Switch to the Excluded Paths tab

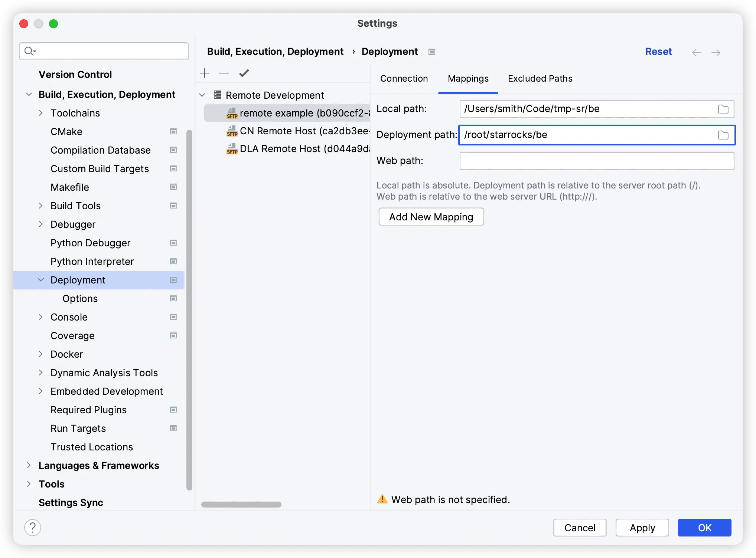click(x=540, y=78)
